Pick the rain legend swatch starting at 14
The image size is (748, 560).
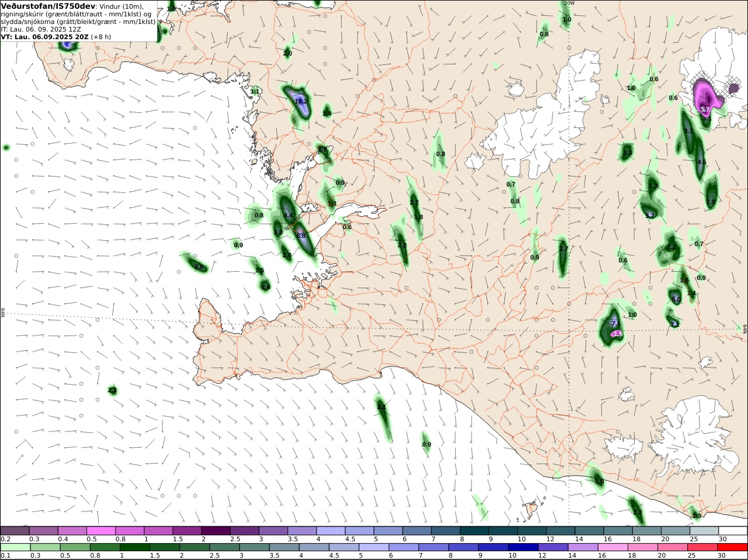[583, 547]
